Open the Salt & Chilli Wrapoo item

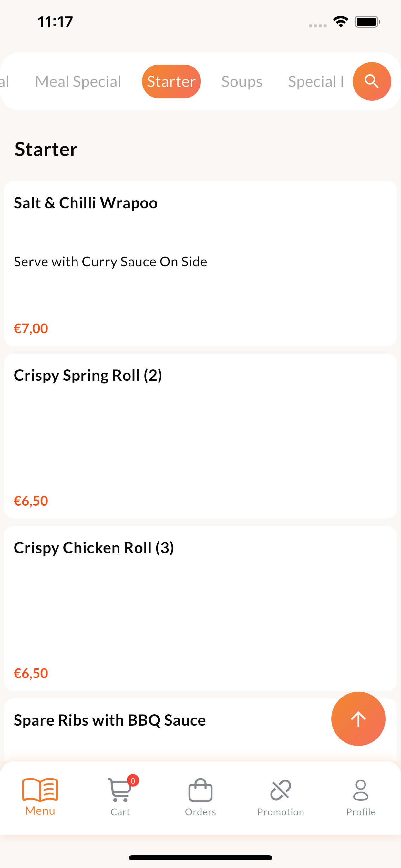(200, 263)
